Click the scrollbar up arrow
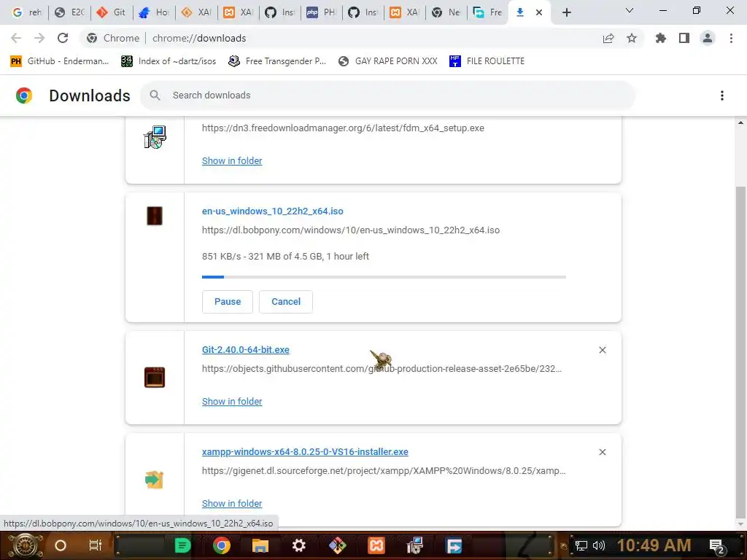 point(740,122)
